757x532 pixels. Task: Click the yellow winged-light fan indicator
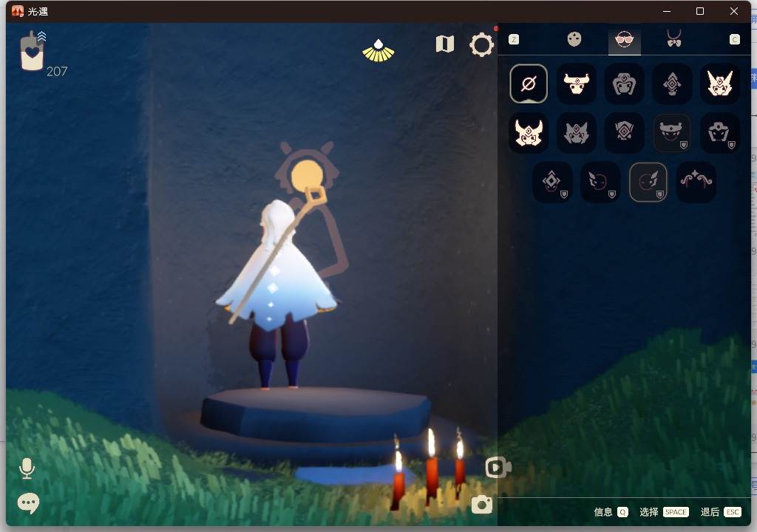378,51
